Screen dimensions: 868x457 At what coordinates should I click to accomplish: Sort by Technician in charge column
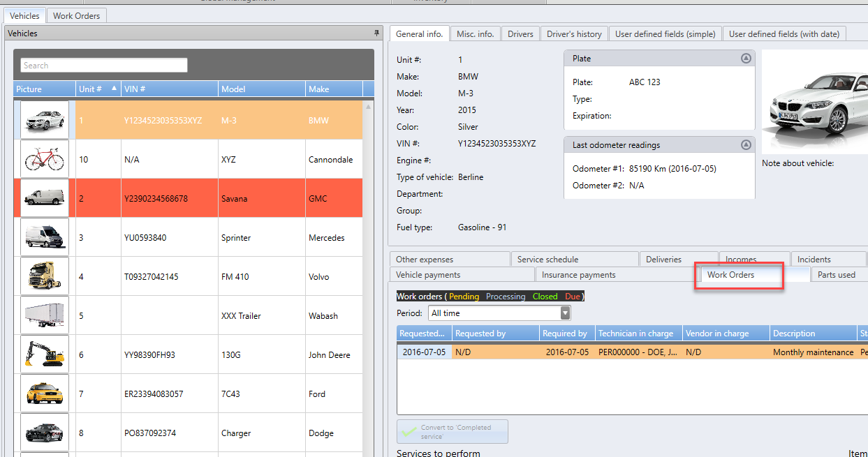click(x=639, y=333)
